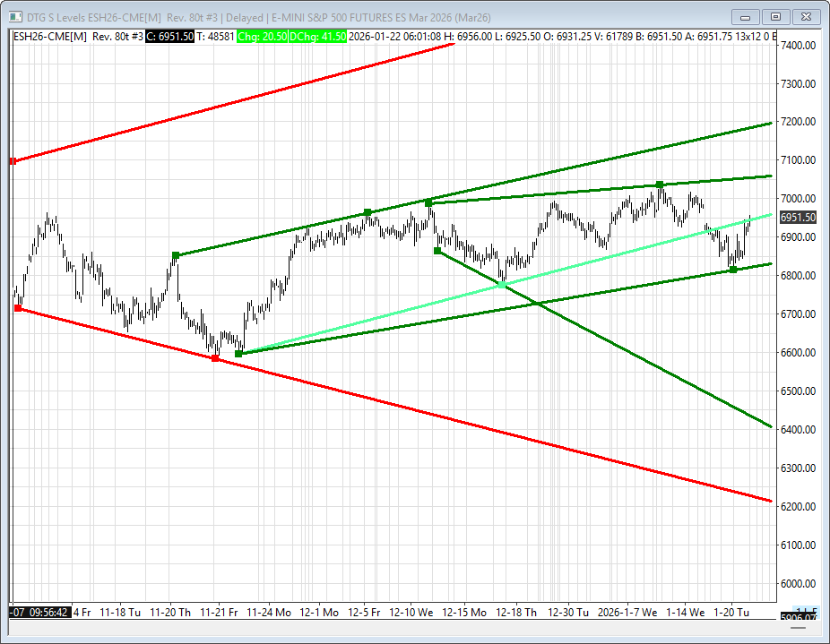This screenshot has width=830, height=644.
Task: Click the 12-15 Mo date on time axis
Action: click(464, 613)
